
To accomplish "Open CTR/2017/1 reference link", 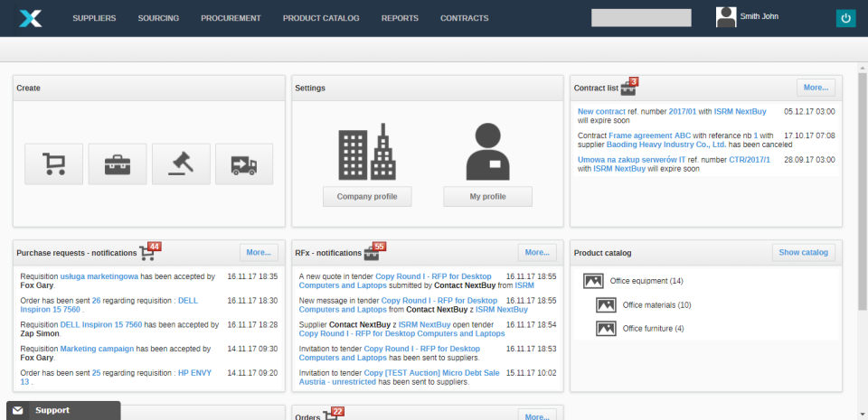I will click(x=750, y=160).
